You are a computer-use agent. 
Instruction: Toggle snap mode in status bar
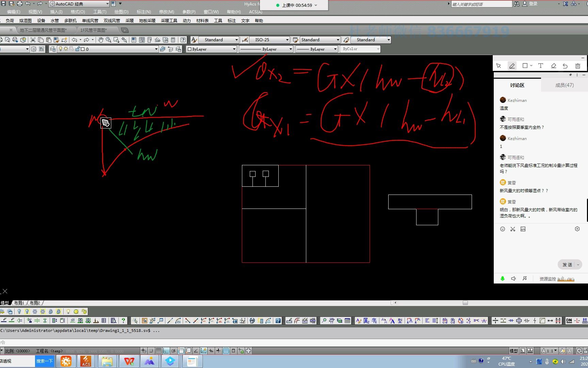pos(151,351)
